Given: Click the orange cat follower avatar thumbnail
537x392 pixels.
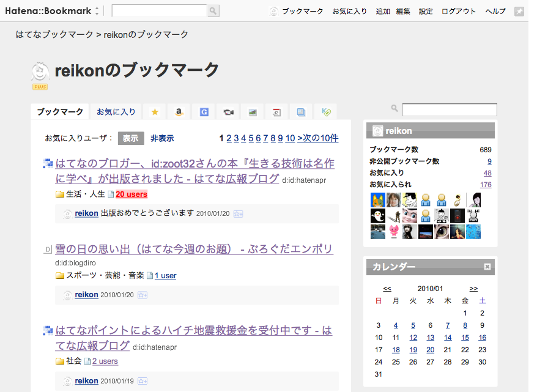Looking at the screenshot, I should point(378,200).
